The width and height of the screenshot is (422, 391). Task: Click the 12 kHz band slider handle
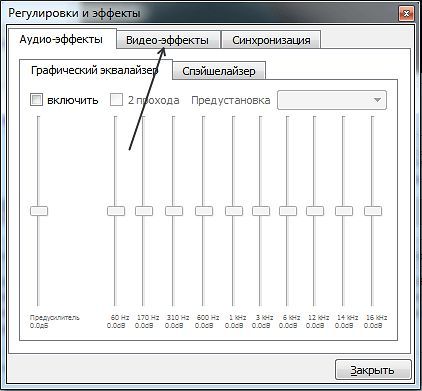point(315,211)
